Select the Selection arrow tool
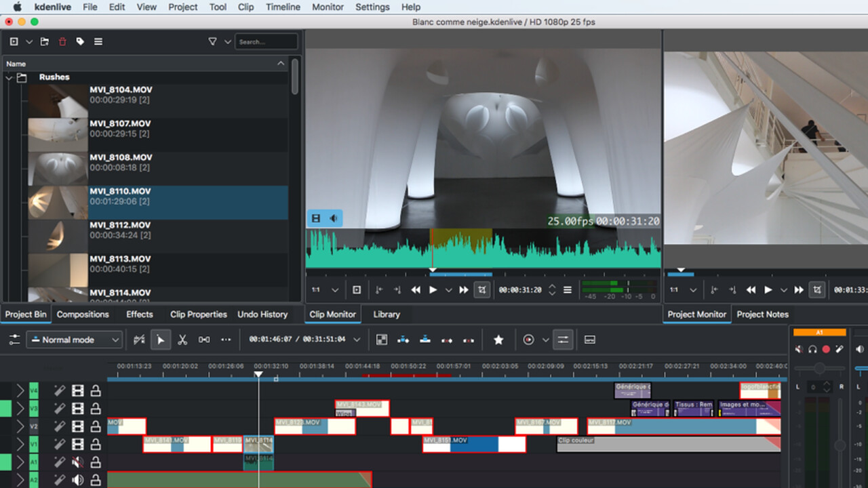The width and height of the screenshot is (868, 488). pyautogui.click(x=161, y=340)
